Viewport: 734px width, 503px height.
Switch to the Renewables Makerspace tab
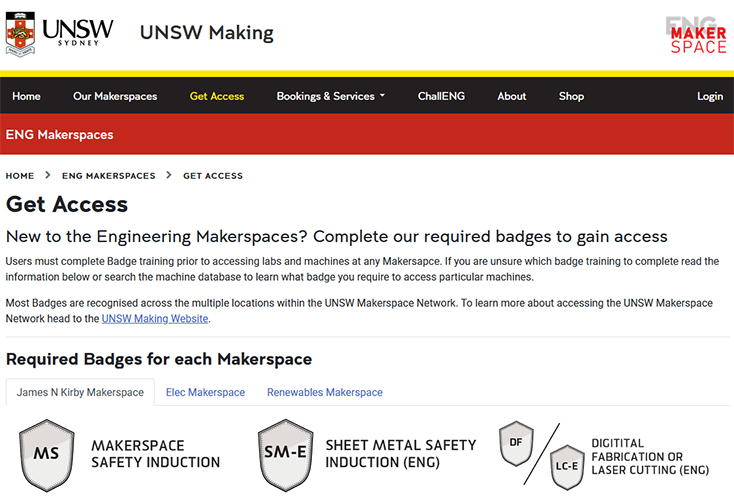coord(324,392)
